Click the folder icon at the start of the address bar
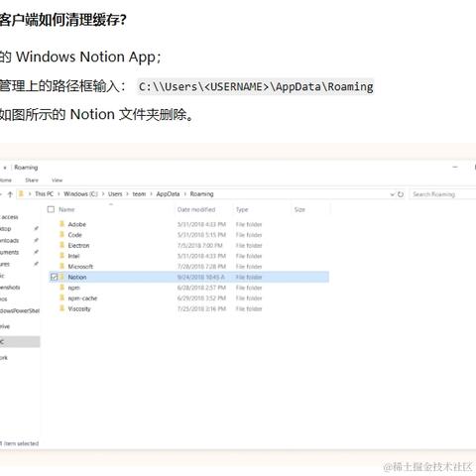This screenshot has height=476, width=476. tap(21, 194)
